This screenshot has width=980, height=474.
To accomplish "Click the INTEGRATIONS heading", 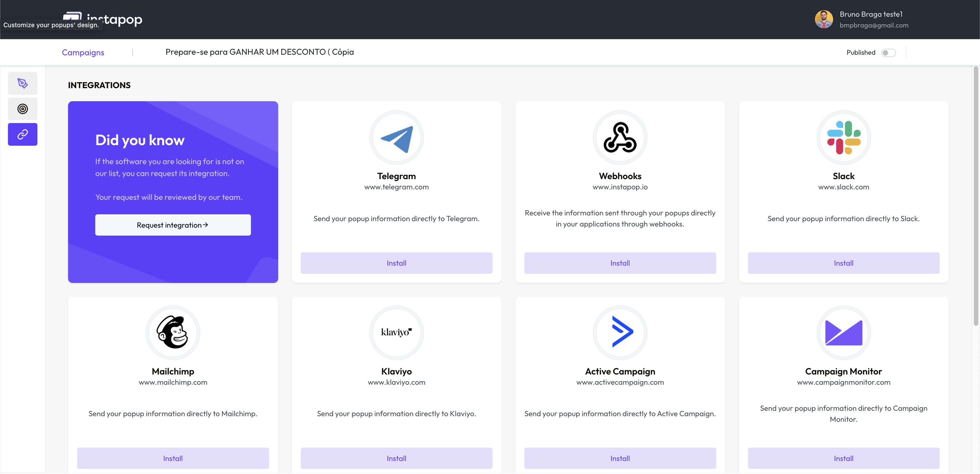I will click(x=99, y=85).
